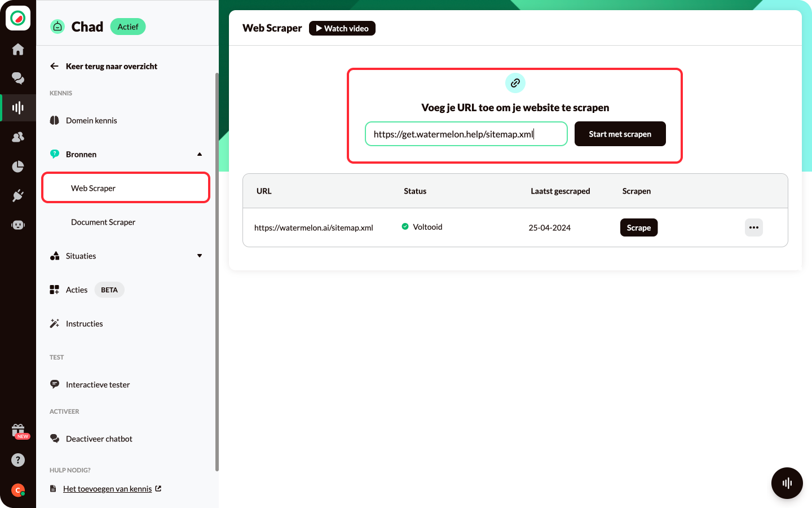Click Start met scrapen button
Image resolution: width=812 pixels, height=508 pixels.
click(x=620, y=134)
